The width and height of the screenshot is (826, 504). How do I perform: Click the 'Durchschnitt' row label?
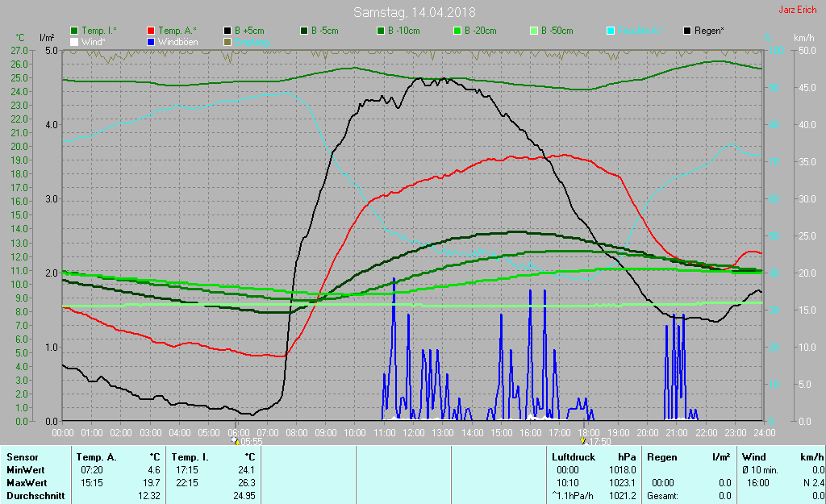[x=35, y=496]
